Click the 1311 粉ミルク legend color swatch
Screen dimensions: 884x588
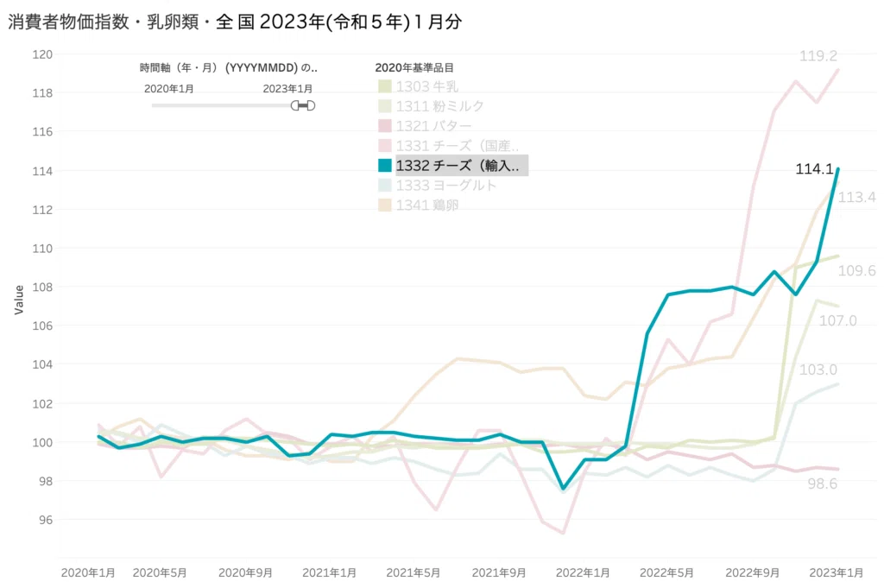pyautogui.click(x=385, y=106)
